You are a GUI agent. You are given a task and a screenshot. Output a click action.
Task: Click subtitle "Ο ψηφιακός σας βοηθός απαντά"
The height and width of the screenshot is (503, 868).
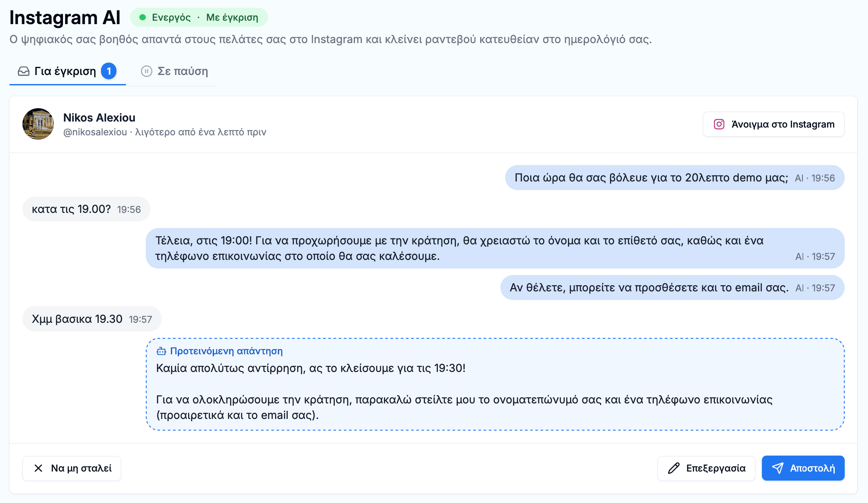pyautogui.click(x=330, y=39)
